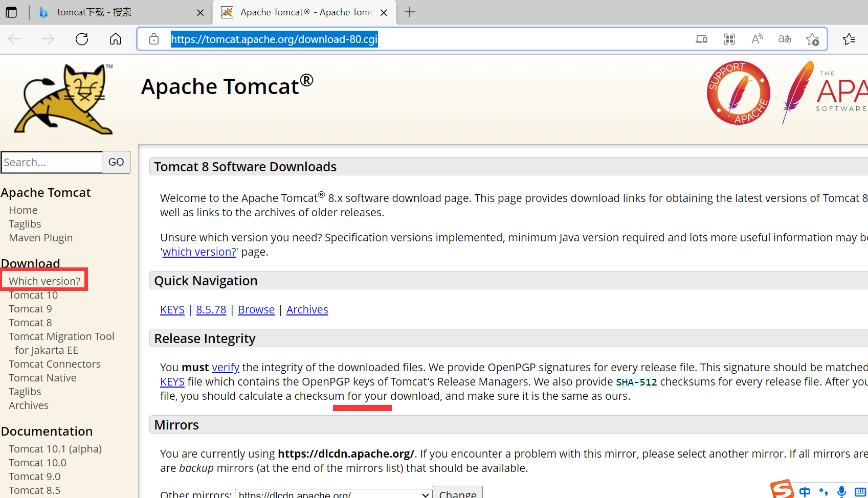Open Tomcat Migration Tool for Jakarta EE

(61, 343)
